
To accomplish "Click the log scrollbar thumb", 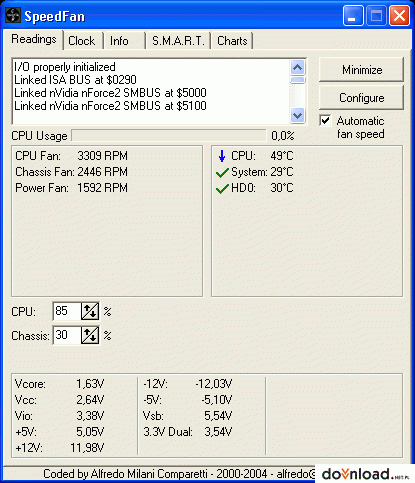I will coord(297,80).
